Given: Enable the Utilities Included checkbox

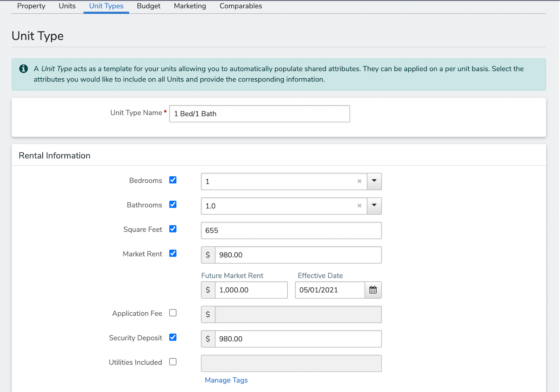Looking at the screenshot, I should pyautogui.click(x=173, y=362).
